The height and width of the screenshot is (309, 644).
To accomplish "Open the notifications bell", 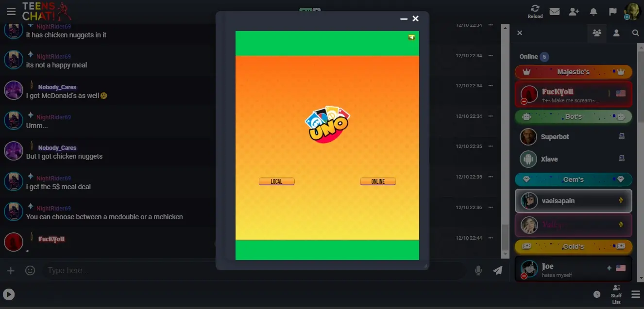I will click(593, 11).
